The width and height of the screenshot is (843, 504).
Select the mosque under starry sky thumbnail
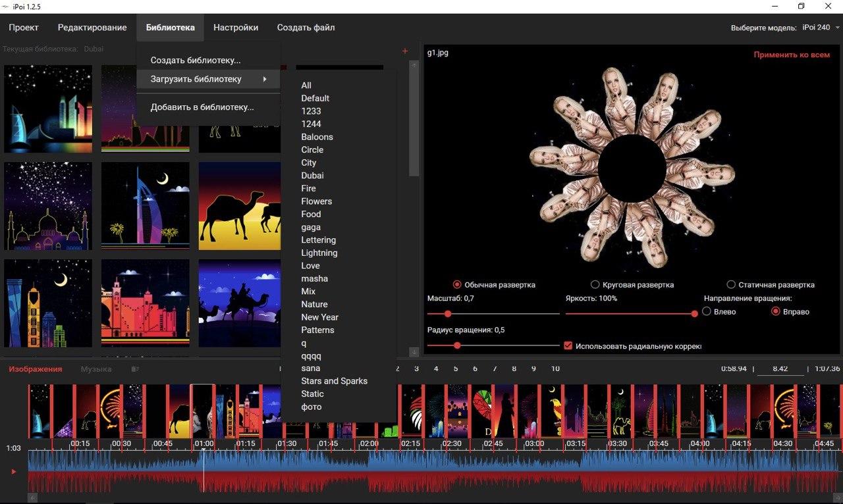point(48,205)
